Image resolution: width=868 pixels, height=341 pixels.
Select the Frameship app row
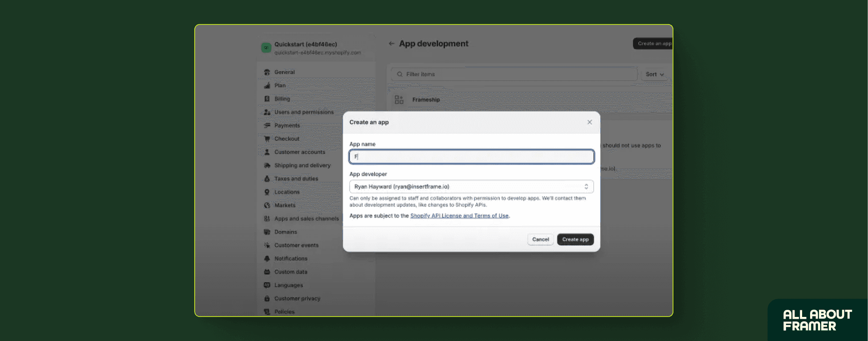(530, 100)
